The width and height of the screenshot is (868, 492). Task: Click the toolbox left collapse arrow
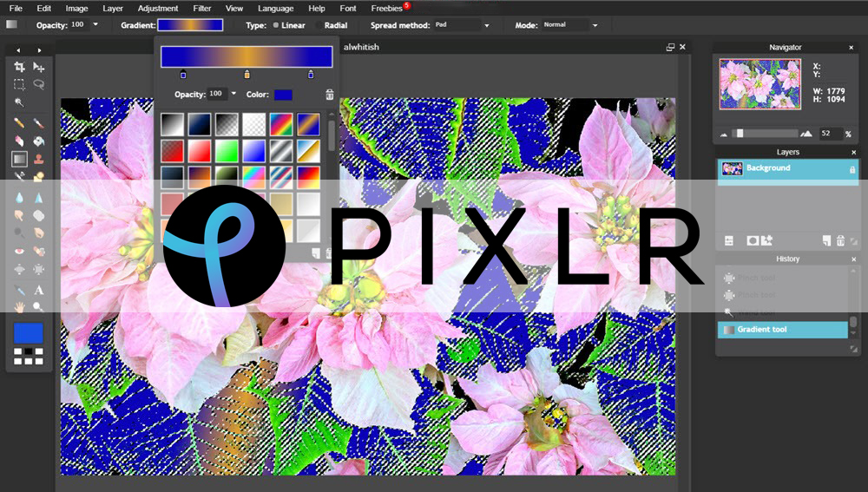(x=18, y=50)
